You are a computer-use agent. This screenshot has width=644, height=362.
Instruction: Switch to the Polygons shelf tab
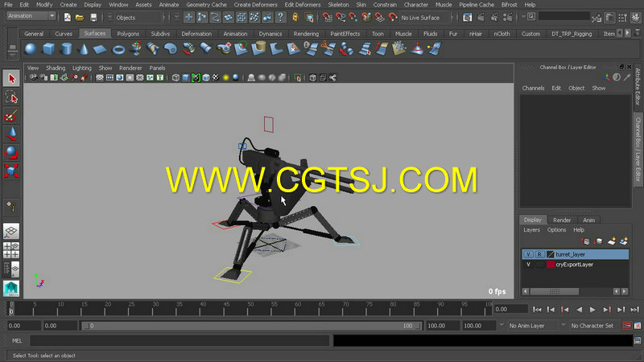tap(128, 34)
